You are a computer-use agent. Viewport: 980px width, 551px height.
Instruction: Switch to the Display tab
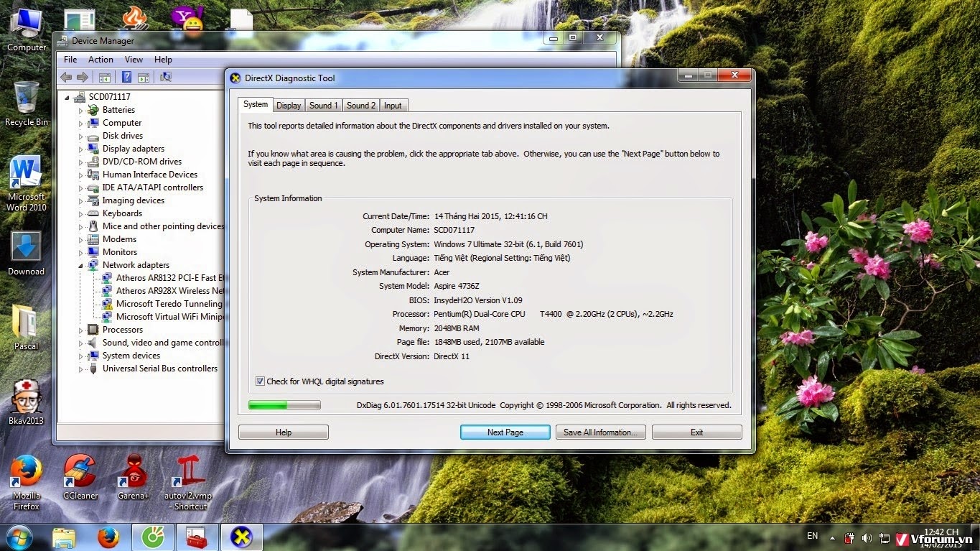point(289,106)
